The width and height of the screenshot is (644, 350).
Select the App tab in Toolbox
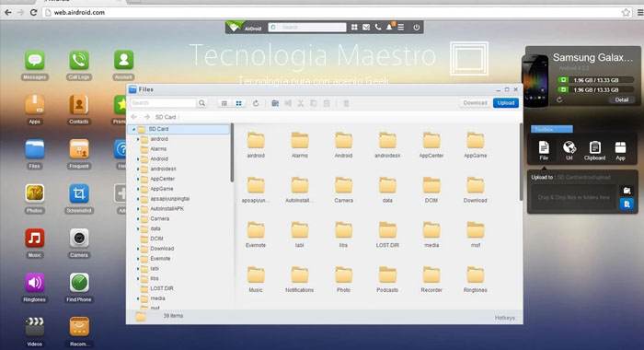(620, 150)
